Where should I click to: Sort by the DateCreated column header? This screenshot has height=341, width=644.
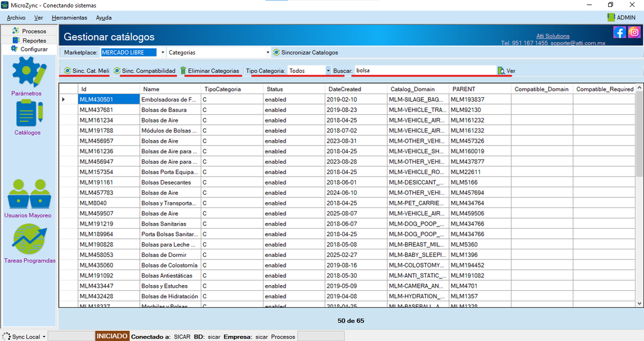tap(356, 89)
